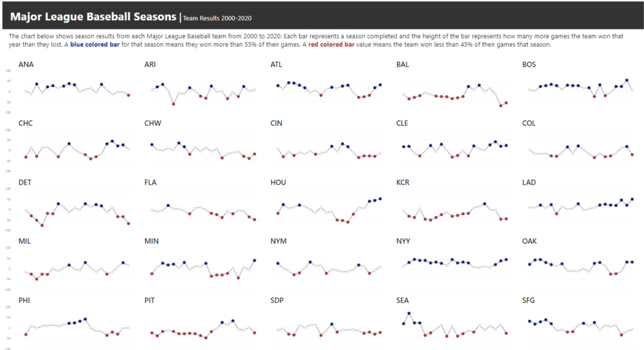Open the CHC season results chart
This screenshot has width=644, height=350.
tap(77, 151)
